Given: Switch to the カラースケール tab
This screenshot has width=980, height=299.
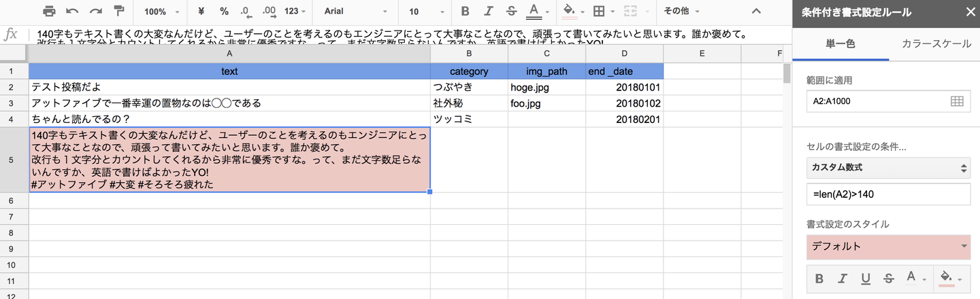Looking at the screenshot, I should (x=936, y=43).
